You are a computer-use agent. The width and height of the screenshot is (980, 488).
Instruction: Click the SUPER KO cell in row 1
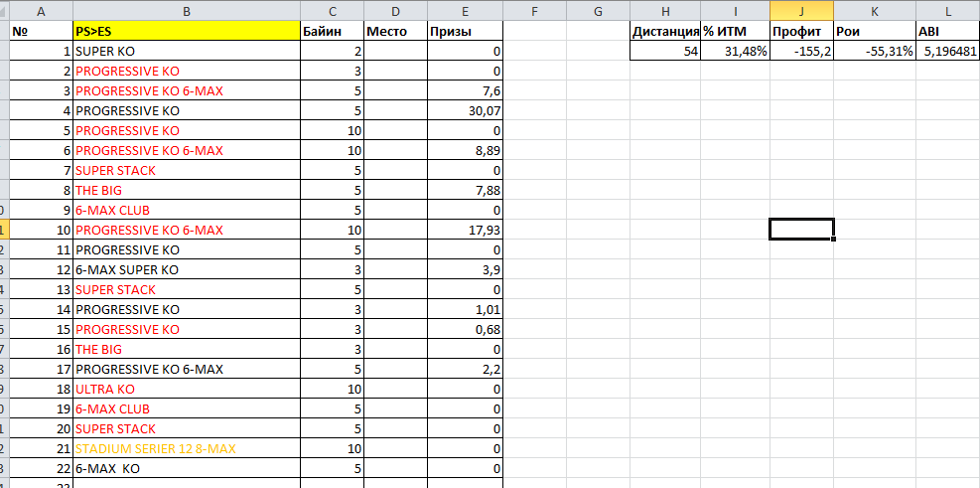tap(187, 52)
